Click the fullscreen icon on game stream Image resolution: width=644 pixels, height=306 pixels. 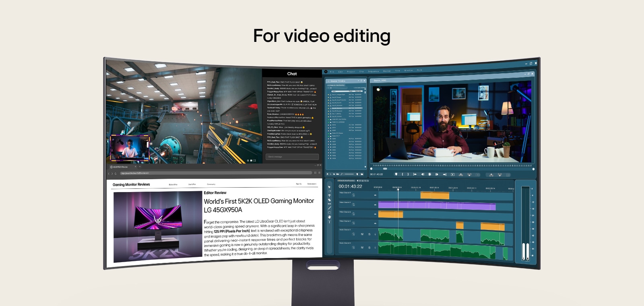click(x=254, y=160)
